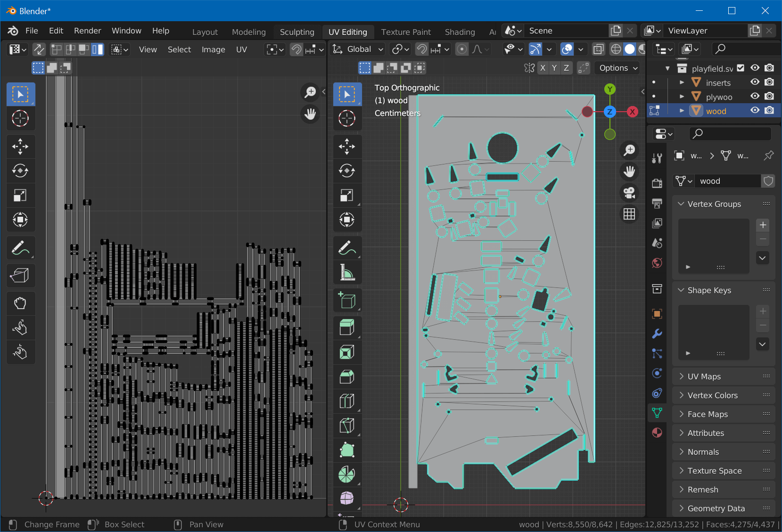Viewport: 782px width, 532px height.
Task: Click the Scene name field
Action: click(567, 31)
